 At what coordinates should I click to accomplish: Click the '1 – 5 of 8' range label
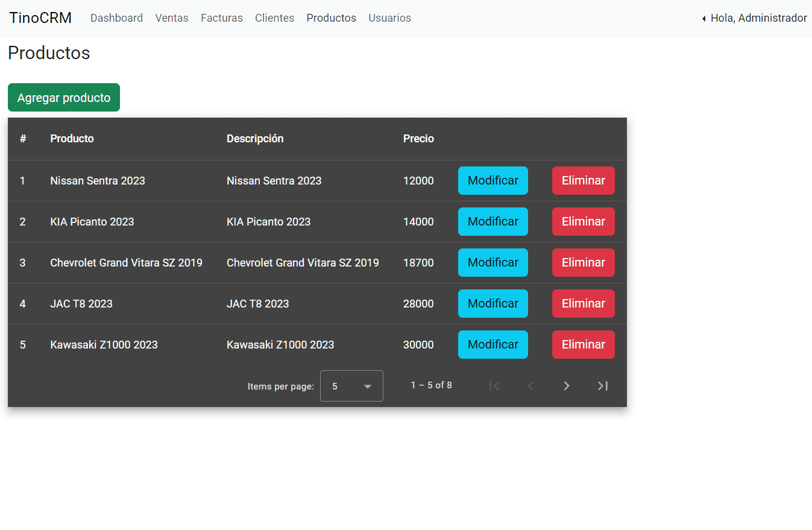(432, 385)
